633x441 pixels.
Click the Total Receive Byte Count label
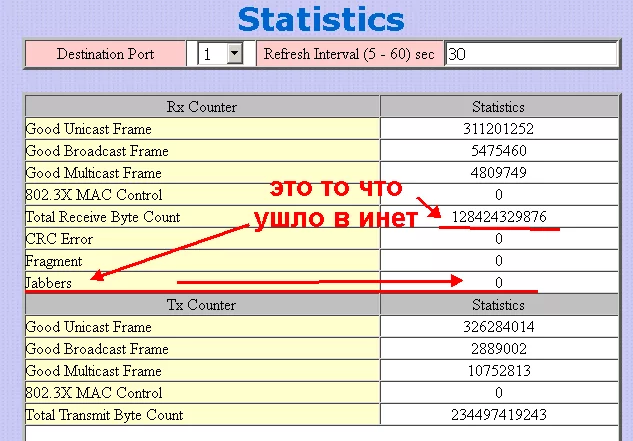[103, 217]
